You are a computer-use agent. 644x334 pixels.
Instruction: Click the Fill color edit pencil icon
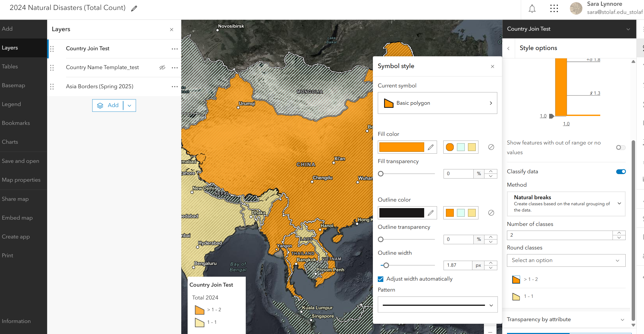click(431, 147)
